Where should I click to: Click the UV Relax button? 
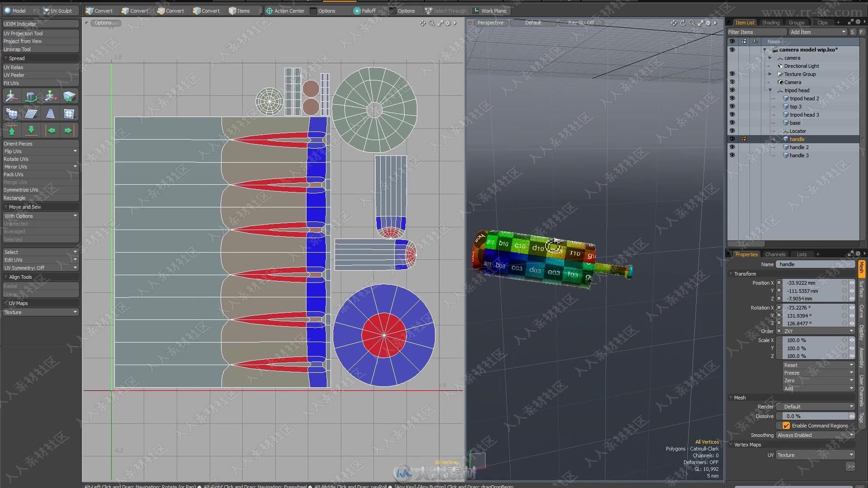click(x=41, y=67)
